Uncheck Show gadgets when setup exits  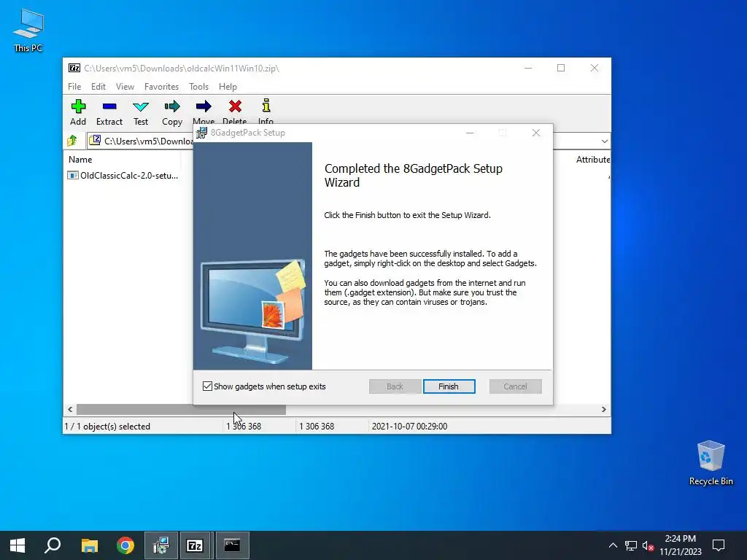[207, 386]
